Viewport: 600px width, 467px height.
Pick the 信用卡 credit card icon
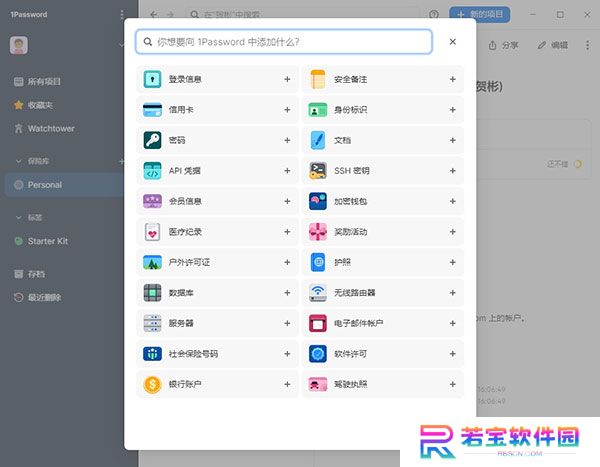tap(152, 110)
